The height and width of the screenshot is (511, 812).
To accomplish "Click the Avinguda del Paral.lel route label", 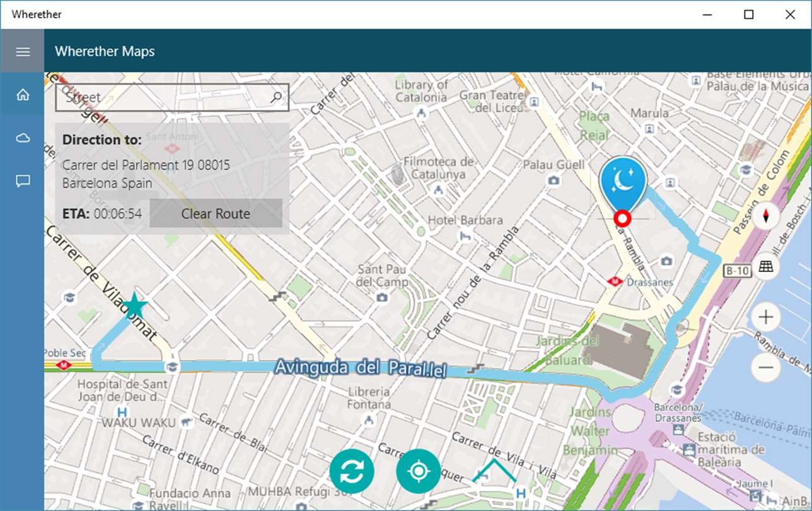I will coord(359,368).
